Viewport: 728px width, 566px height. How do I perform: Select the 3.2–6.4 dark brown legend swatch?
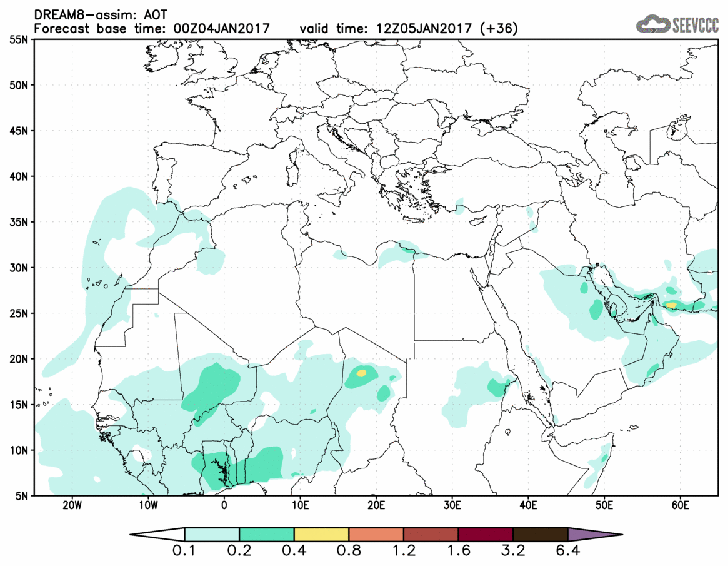coord(541,534)
